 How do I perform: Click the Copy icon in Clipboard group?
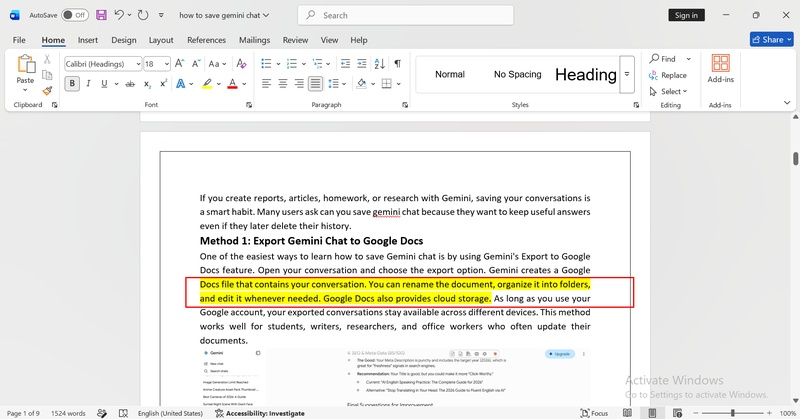click(x=47, y=75)
